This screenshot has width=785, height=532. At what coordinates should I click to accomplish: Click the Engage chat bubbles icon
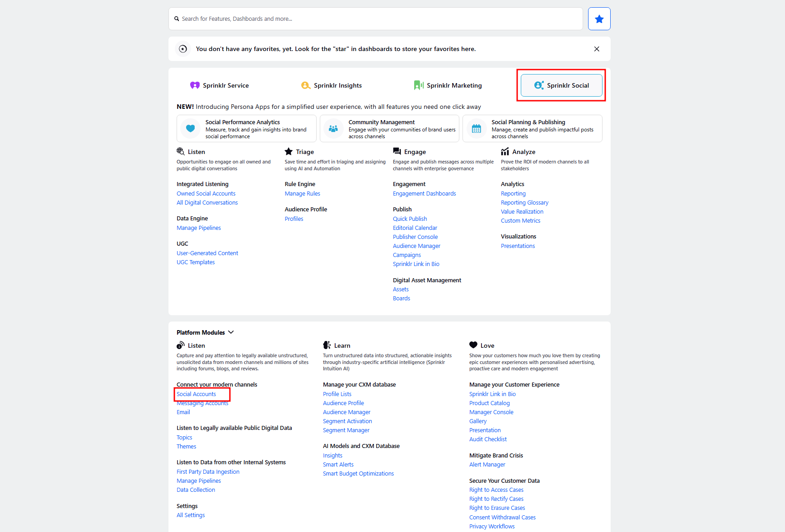click(397, 152)
